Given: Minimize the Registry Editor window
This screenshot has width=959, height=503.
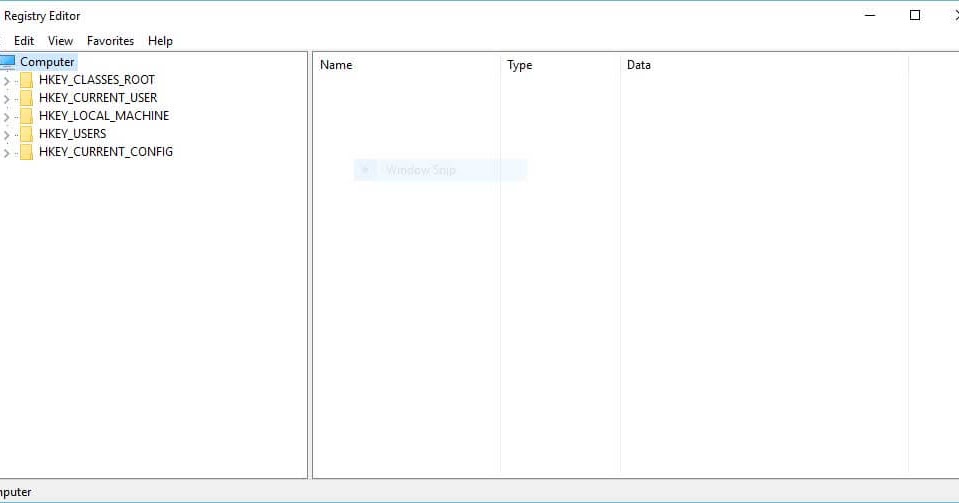Looking at the screenshot, I should click(870, 15).
